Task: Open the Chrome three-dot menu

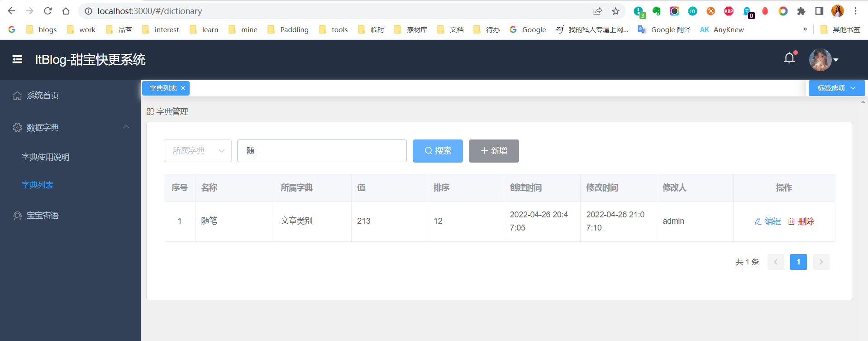Action: point(855,11)
